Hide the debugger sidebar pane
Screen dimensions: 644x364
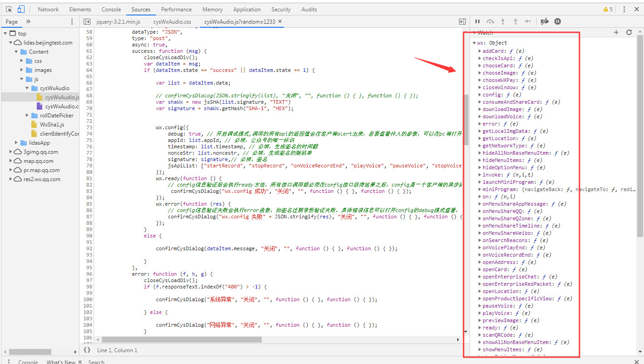pyautogui.click(x=462, y=21)
